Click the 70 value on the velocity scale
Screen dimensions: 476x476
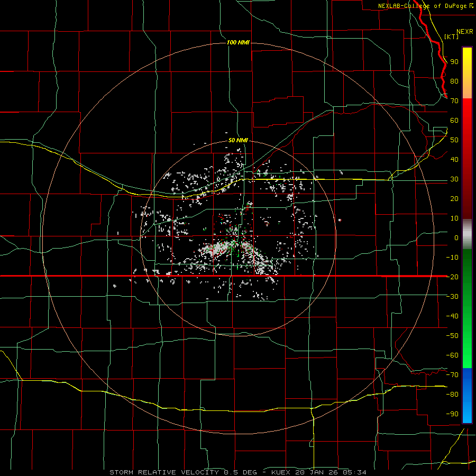click(454, 101)
